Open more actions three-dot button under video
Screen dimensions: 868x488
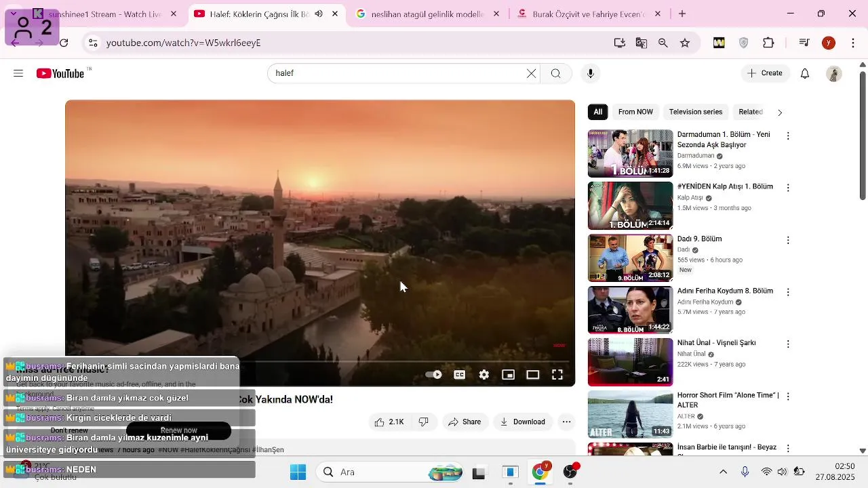pos(566,422)
